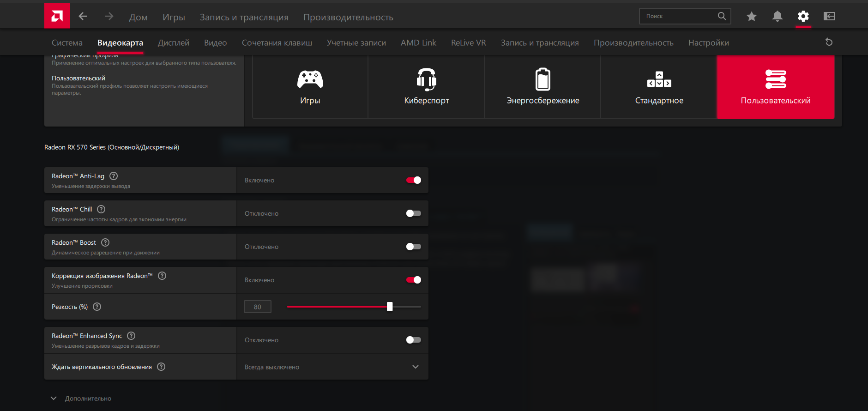Turn off Коррекция изображения Radeon toggle
This screenshot has height=411, width=868.
(x=414, y=280)
